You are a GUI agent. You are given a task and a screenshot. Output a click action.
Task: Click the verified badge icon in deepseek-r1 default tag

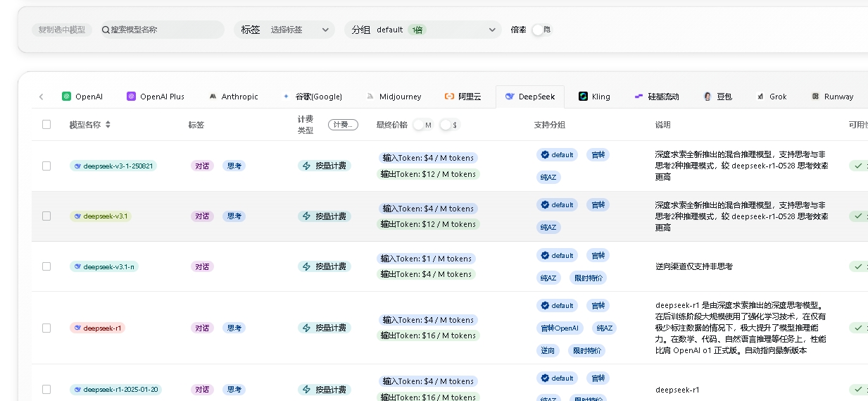pos(544,305)
